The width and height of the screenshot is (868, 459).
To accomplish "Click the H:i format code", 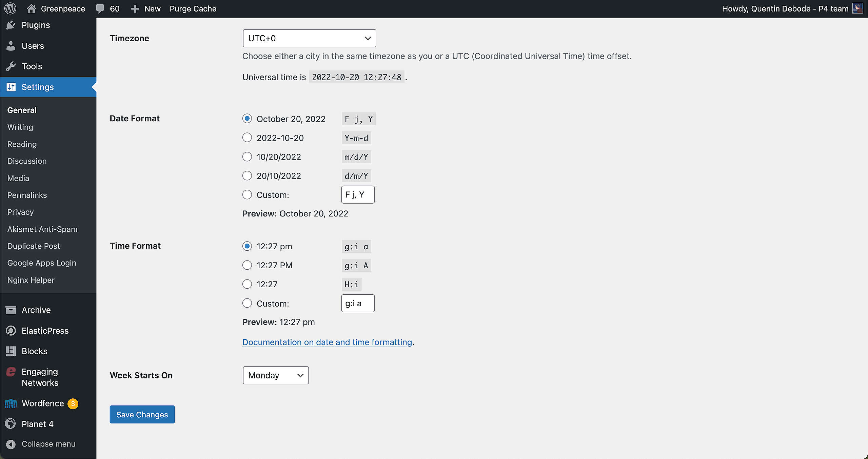I will pyautogui.click(x=352, y=284).
